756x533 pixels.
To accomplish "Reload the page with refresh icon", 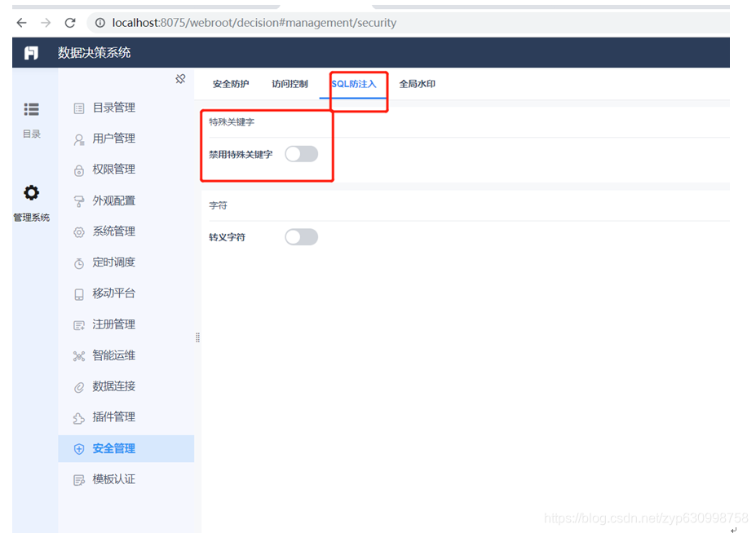I will coord(70,23).
